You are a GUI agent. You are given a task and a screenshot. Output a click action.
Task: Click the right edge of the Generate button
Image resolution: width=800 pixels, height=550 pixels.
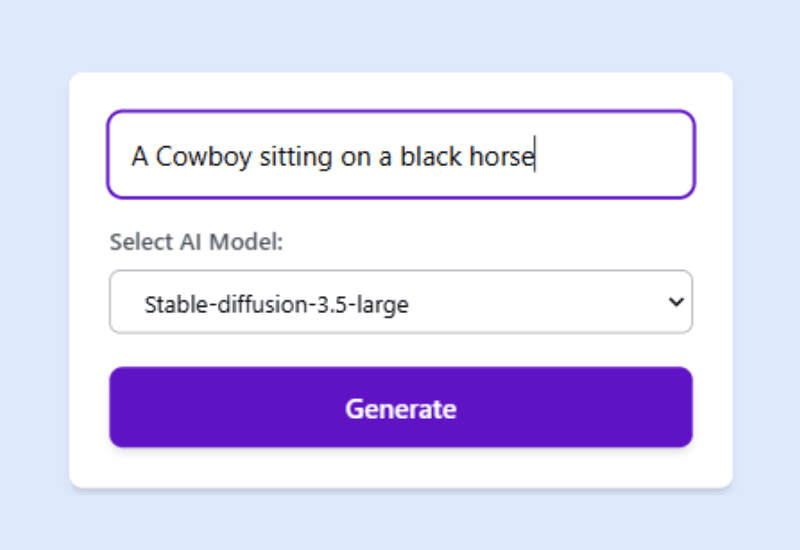(x=682, y=407)
